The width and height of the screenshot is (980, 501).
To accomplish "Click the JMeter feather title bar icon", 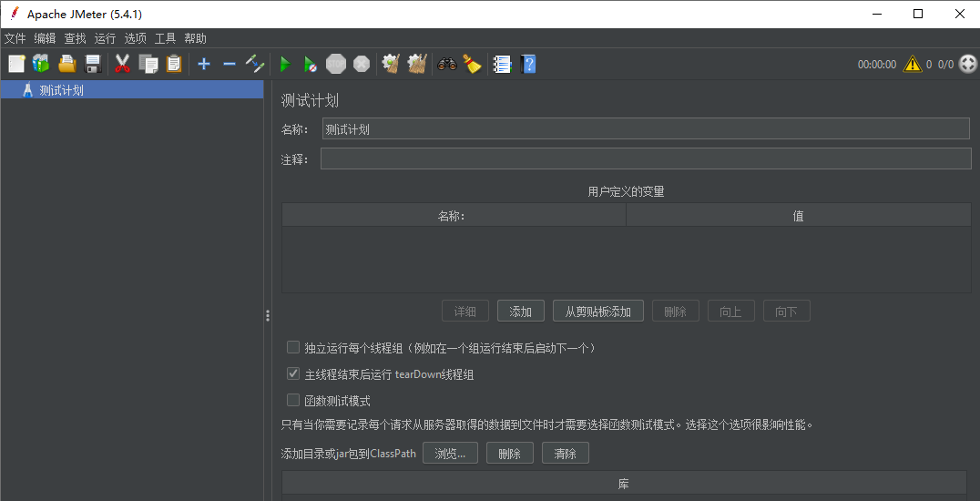I will tap(15, 14).
